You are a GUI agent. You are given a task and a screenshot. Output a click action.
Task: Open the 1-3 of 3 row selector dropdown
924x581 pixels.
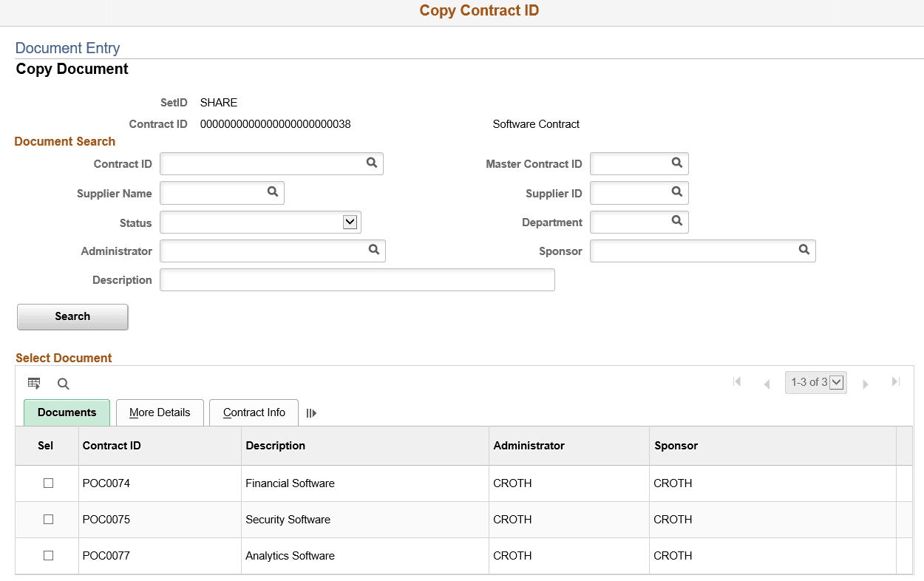(836, 382)
